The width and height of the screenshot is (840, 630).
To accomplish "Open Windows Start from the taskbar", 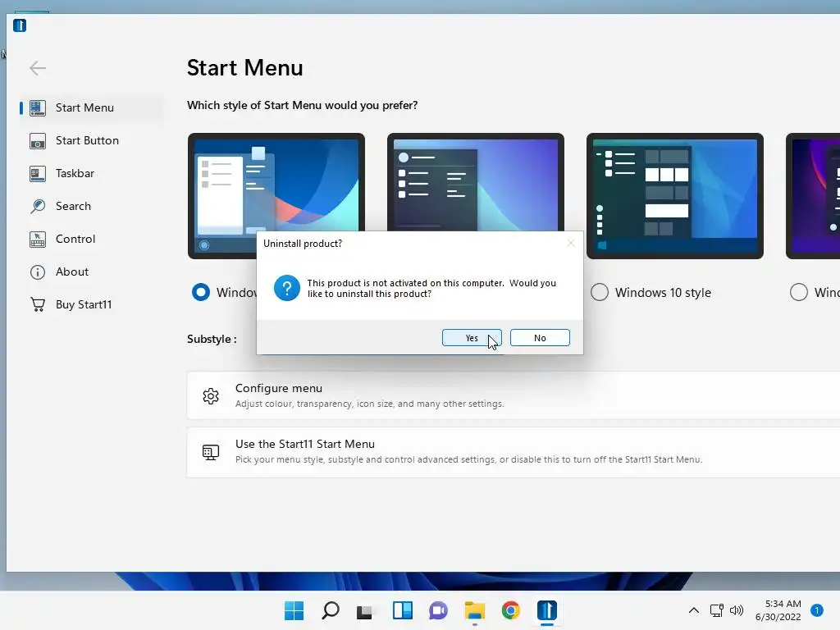I will point(294,610).
